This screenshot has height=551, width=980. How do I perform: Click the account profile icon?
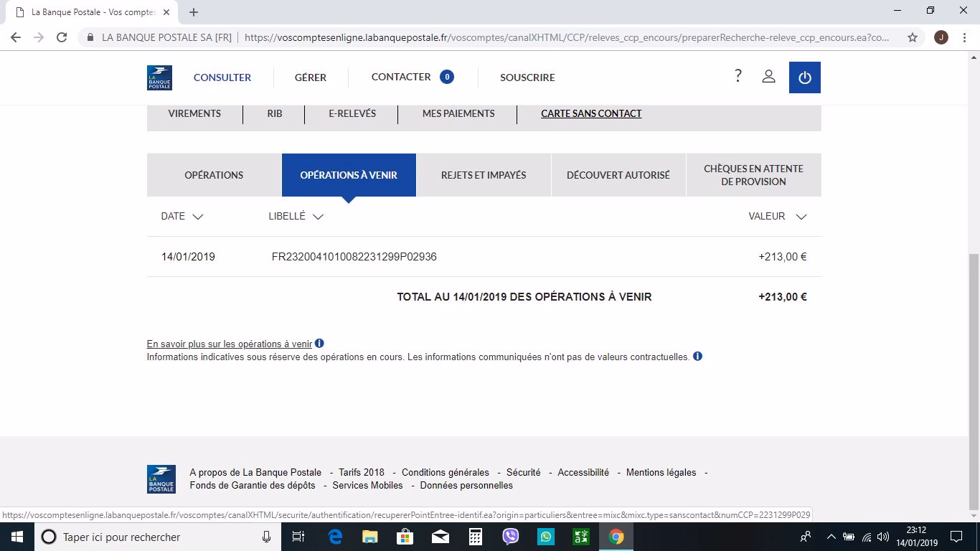768,76
